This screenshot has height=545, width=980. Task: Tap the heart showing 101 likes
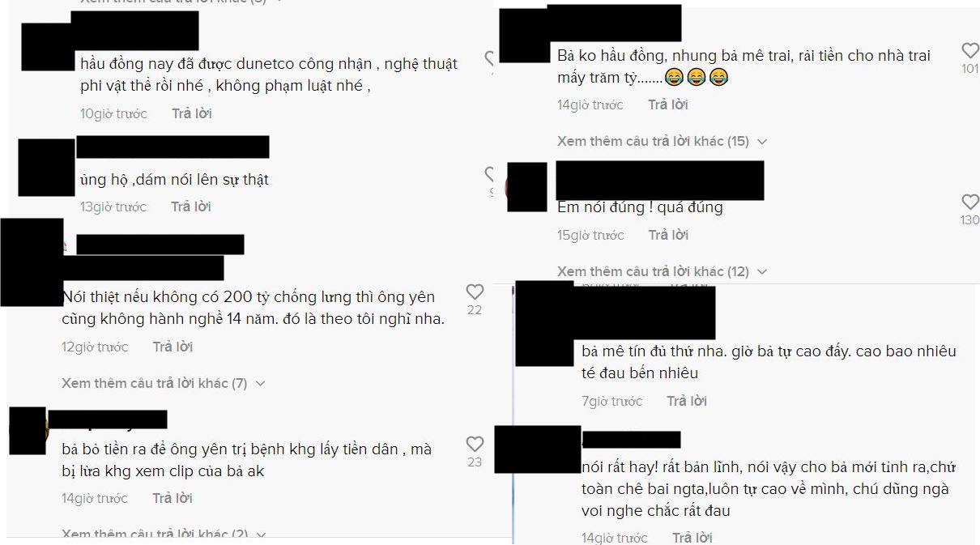[x=969, y=50]
